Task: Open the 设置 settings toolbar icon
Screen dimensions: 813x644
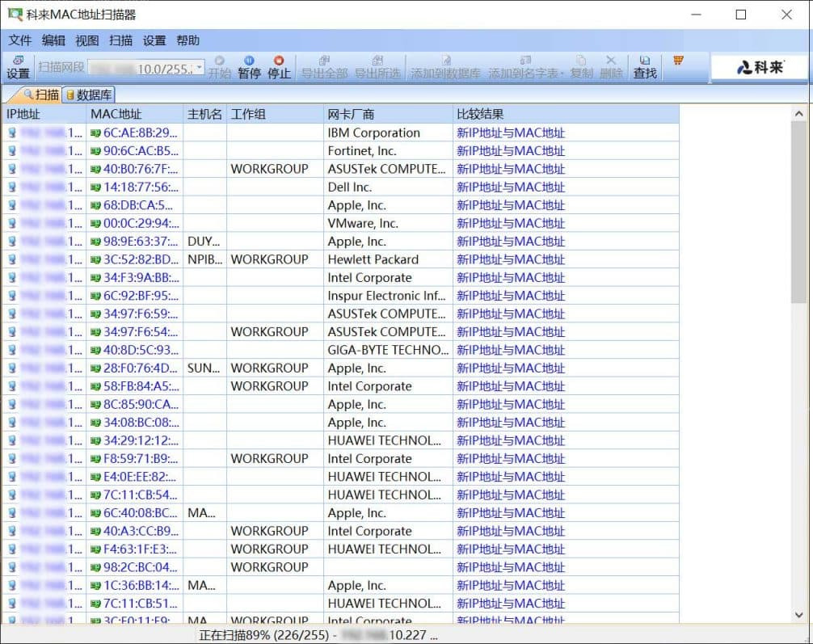Action: pyautogui.click(x=18, y=67)
